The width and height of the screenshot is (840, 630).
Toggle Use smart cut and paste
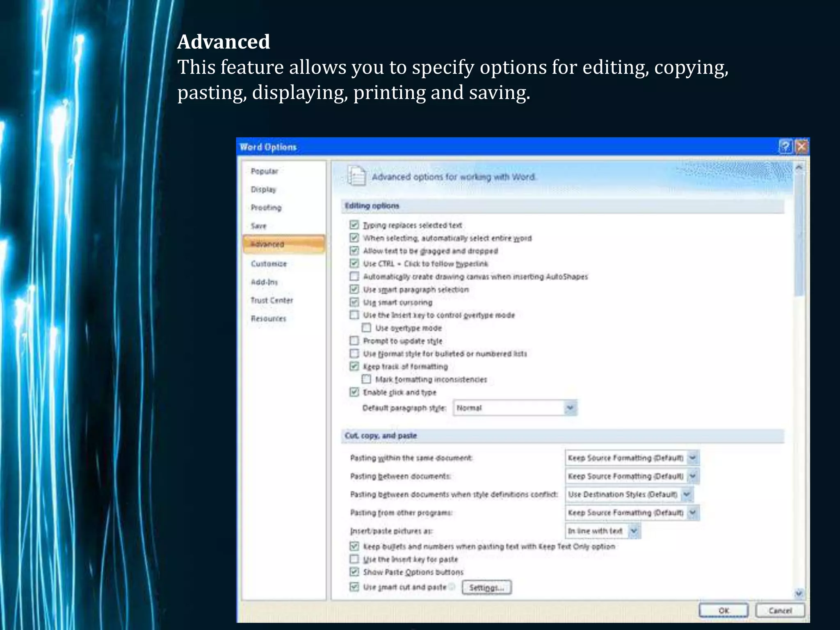click(x=354, y=587)
